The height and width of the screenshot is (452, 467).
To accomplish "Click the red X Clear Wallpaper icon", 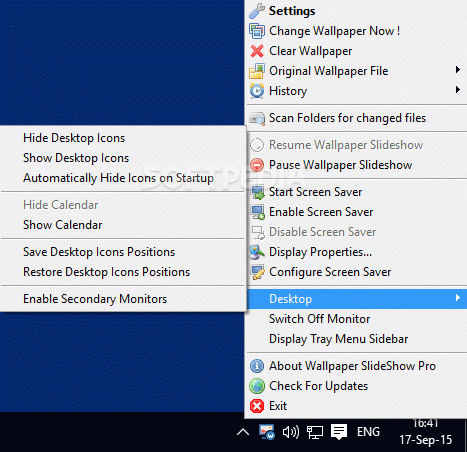I will point(257,51).
